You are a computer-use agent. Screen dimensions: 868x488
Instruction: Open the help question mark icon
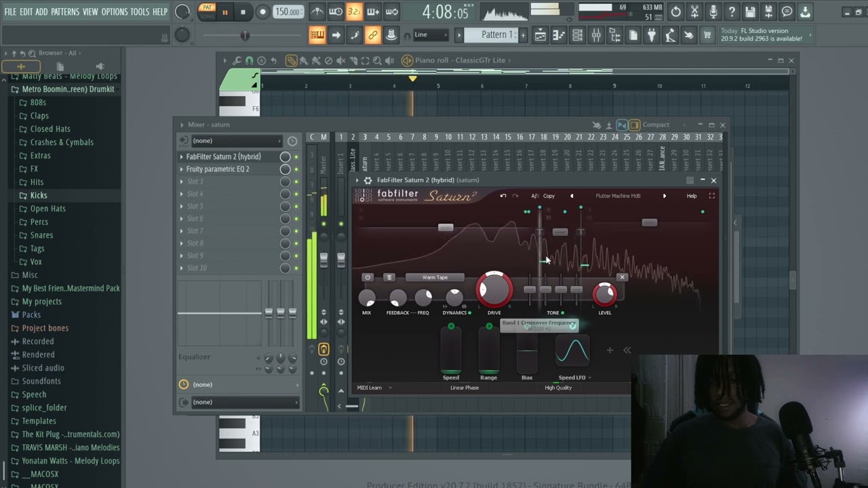point(732,12)
